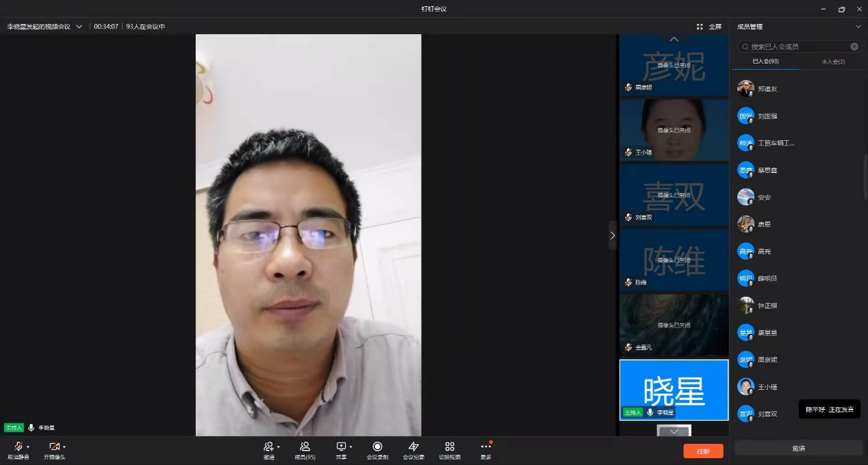The height and width of the screenshot is (465, 868).
Task: Expand the meeting title dropdown arrow
Action: (79, 27)
